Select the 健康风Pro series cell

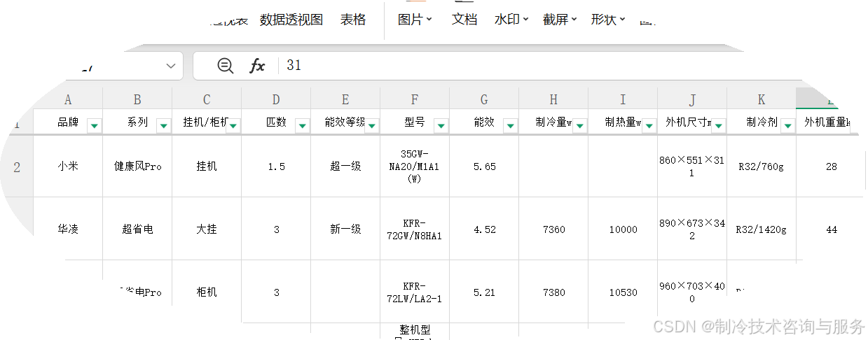[137, 167]
